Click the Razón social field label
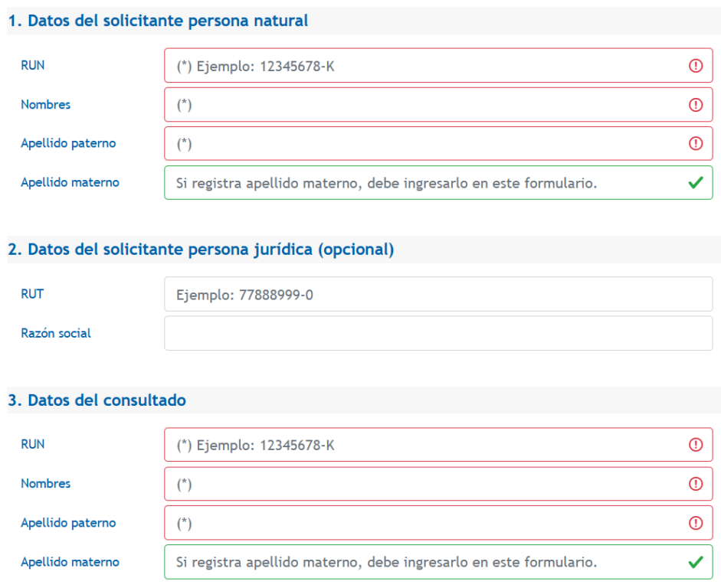721x588 pixels. click(55, 332)
